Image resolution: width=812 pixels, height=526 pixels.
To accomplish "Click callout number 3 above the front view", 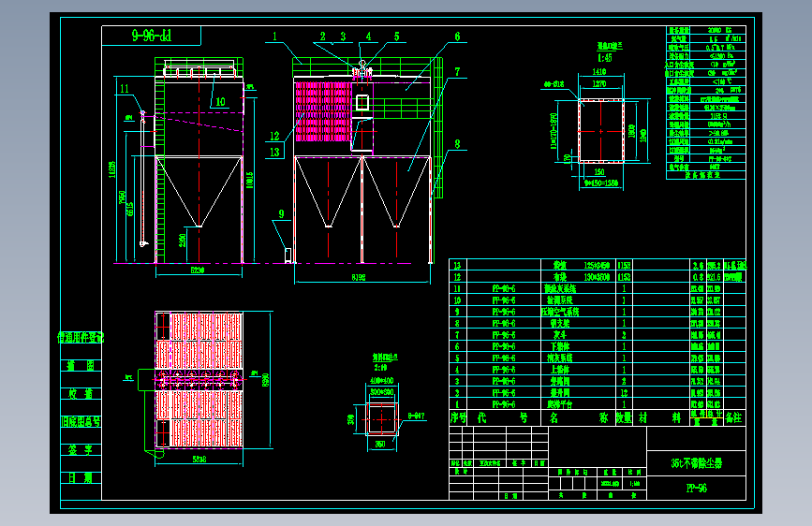I will (x=343, y=37).
